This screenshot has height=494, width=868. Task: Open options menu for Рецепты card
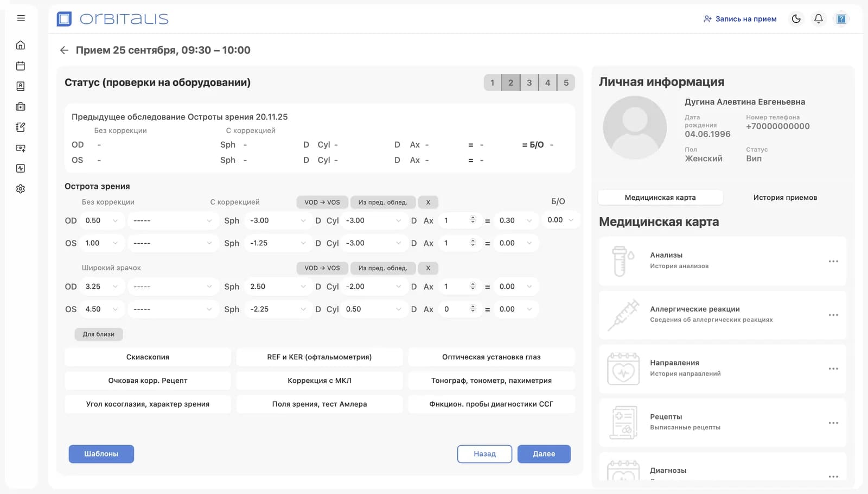click(x=833, y=423)
